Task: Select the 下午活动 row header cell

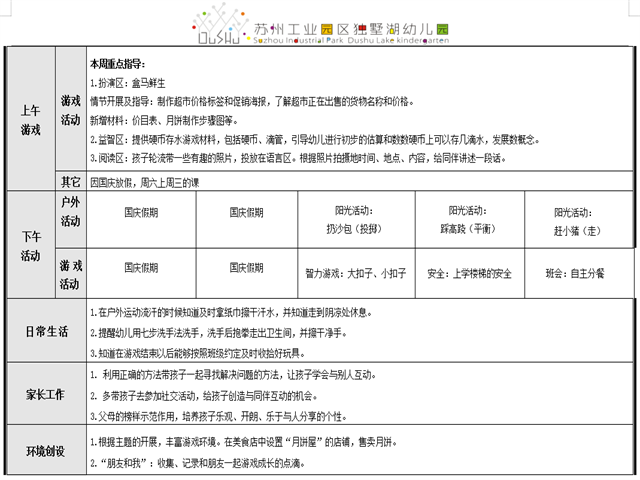Action: [30, 247]
